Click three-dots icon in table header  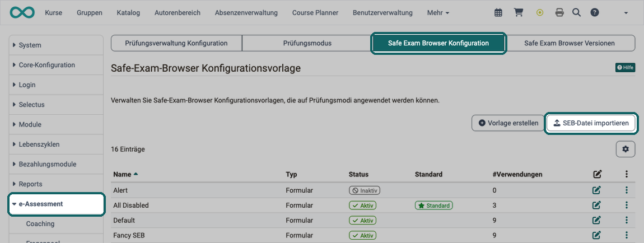(x=626, y=174)
